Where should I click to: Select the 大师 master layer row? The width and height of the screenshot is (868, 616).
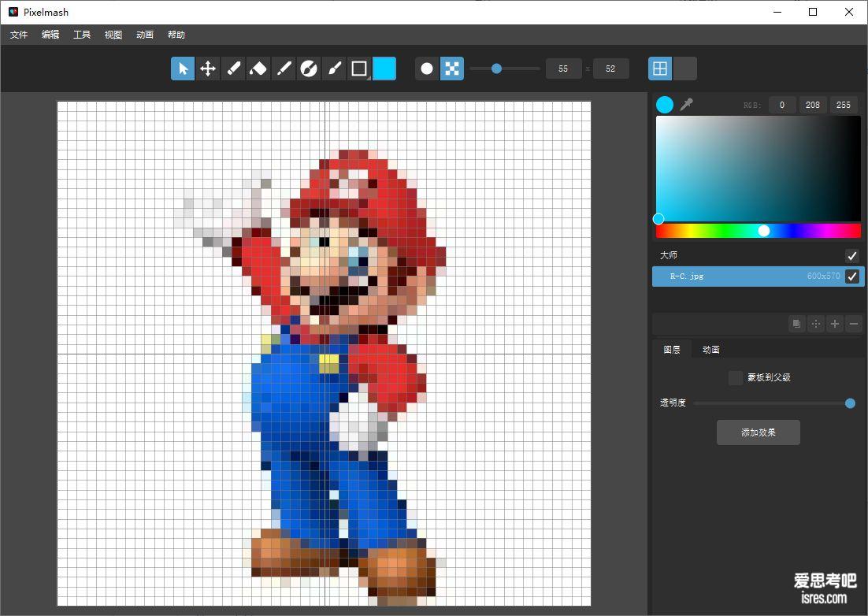758,255
